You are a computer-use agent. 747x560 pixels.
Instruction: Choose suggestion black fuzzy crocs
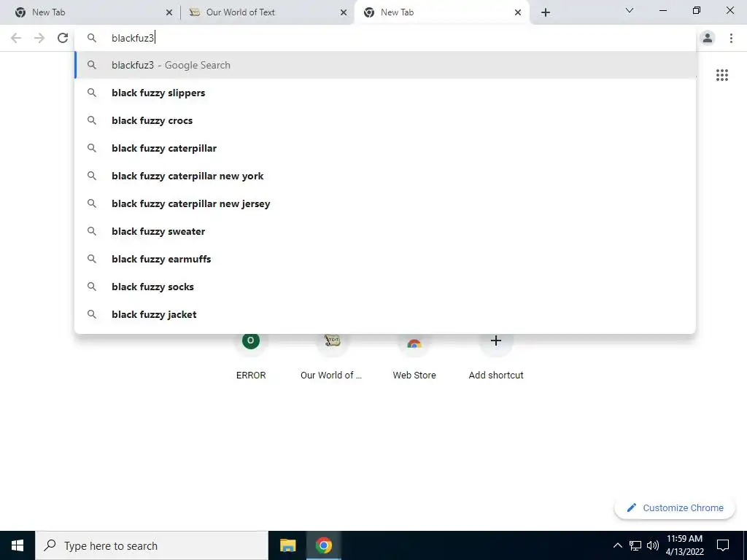click(385, 120)
